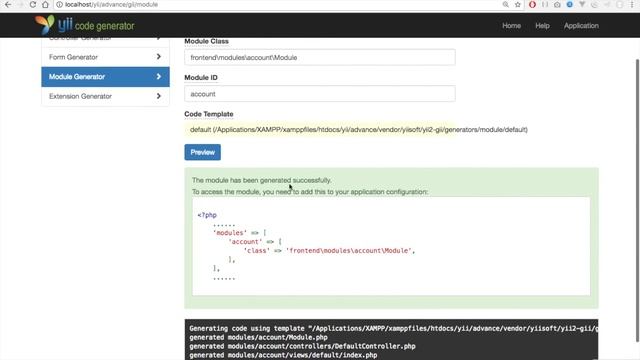Click 'To access the module' instruction text
This screenshot has width=640, height=360.
310,191
